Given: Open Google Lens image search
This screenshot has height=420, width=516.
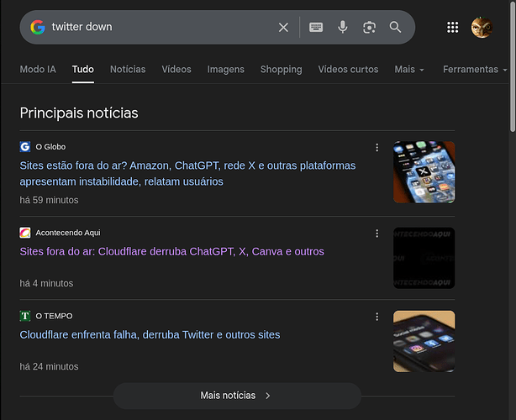Looking at the screenshot, I should [x=369, y=27].
